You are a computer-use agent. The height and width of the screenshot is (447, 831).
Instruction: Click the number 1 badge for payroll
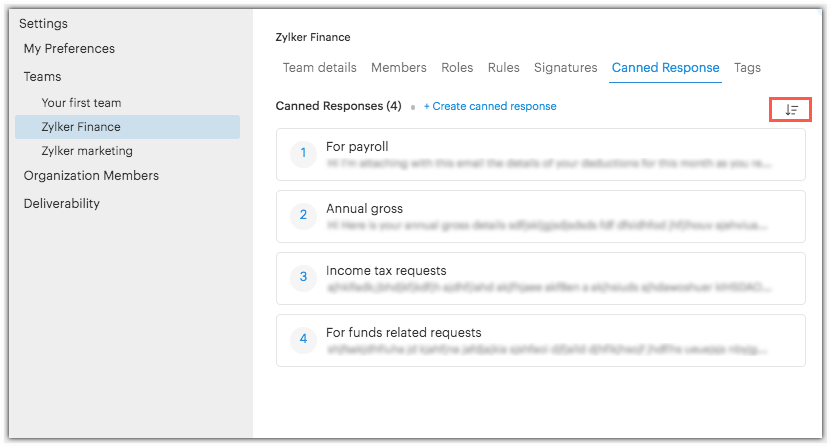pyautogui.click(x=304, y=154)
